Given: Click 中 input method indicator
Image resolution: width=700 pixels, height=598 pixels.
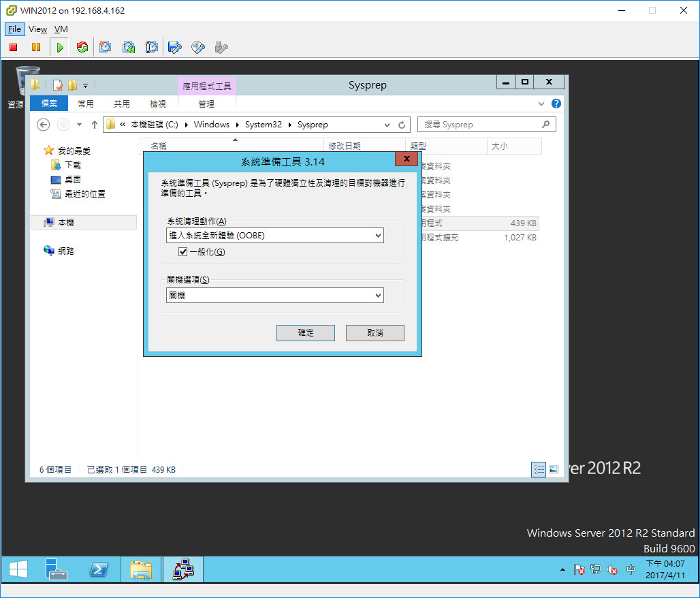Looking at the screenshot, I should point(631,569).
